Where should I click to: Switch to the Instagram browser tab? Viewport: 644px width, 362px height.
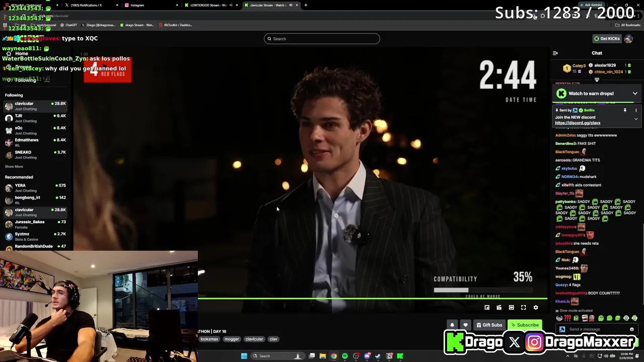[x=151, y=5]
